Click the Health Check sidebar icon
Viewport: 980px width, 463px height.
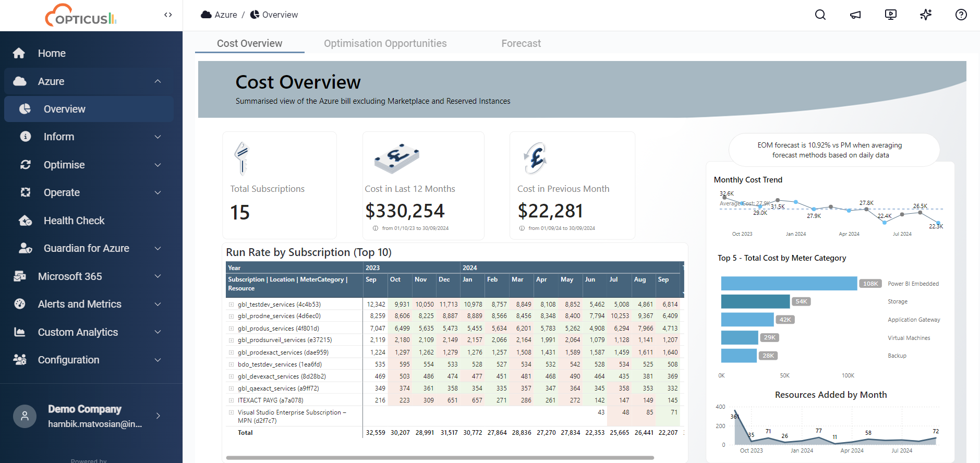tap(25, 221)
